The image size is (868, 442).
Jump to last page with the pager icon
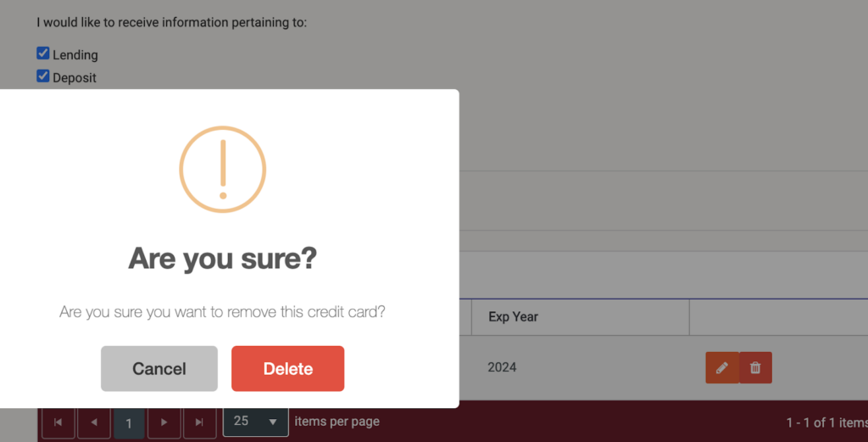point(199,422)
